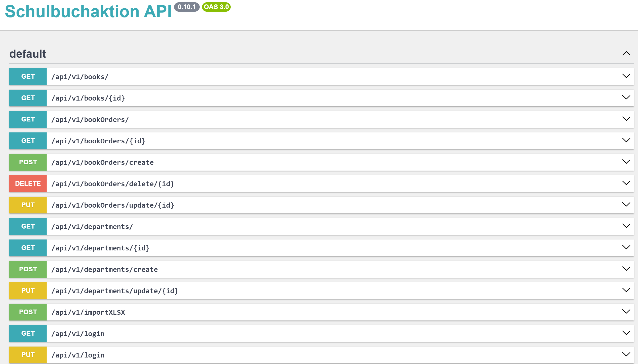The width and height of the screenshot is (638, 364).
Task: Expand the POST departments/create chevron
Action: 626,269
